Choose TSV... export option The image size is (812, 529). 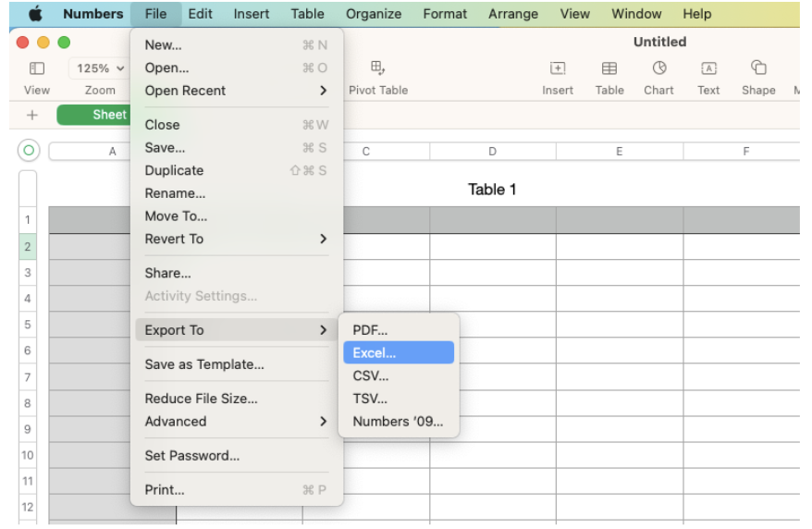tap(399, 399)
